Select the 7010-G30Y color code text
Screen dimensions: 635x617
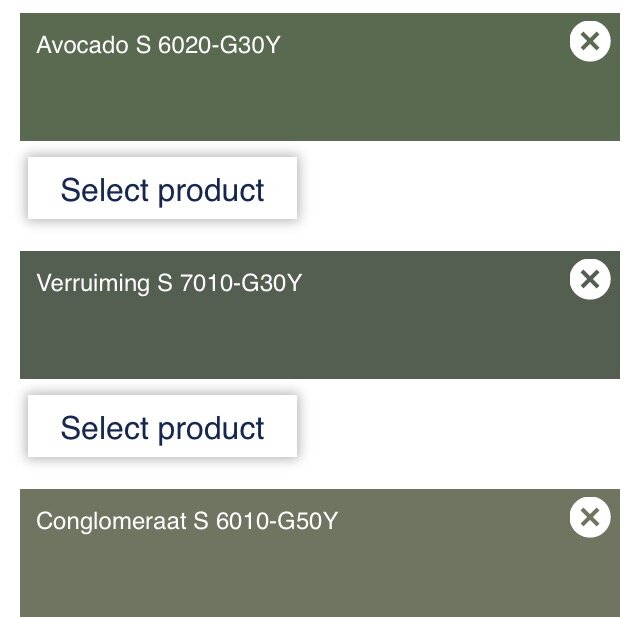point(241,283)
